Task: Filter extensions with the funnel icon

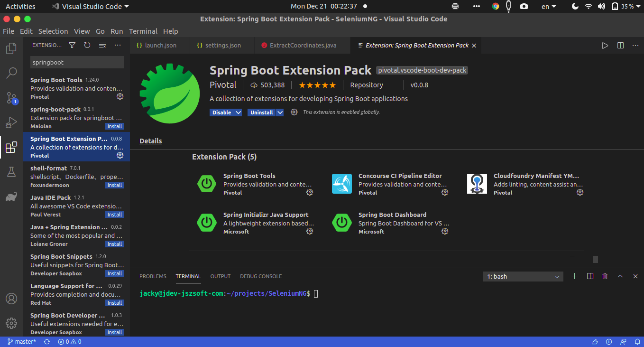Action: [72, 45]
